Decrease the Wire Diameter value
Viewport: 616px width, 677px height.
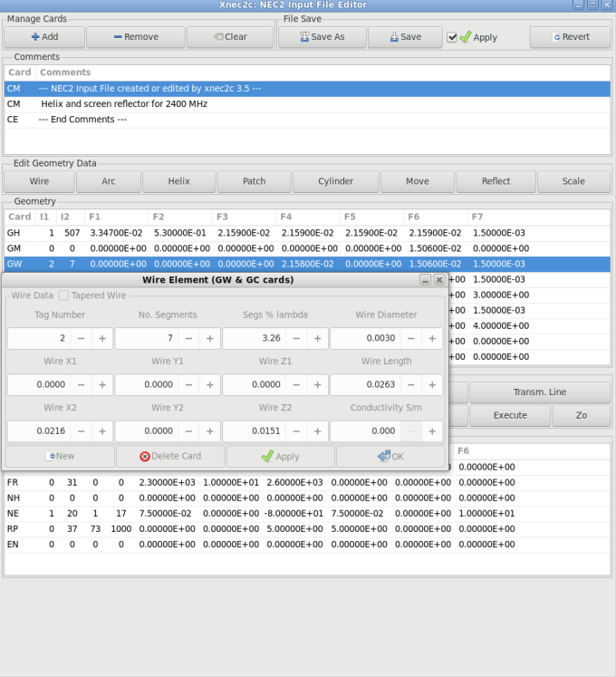411,339
